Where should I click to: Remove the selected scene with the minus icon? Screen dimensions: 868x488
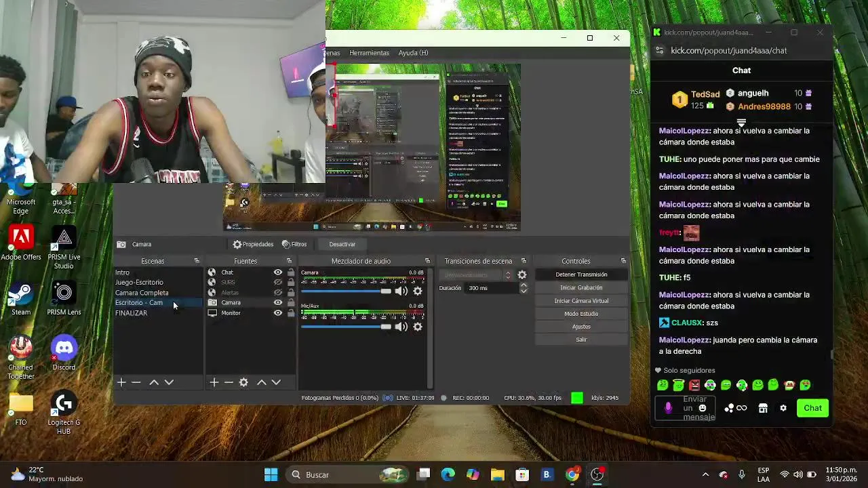click(136, 382)
